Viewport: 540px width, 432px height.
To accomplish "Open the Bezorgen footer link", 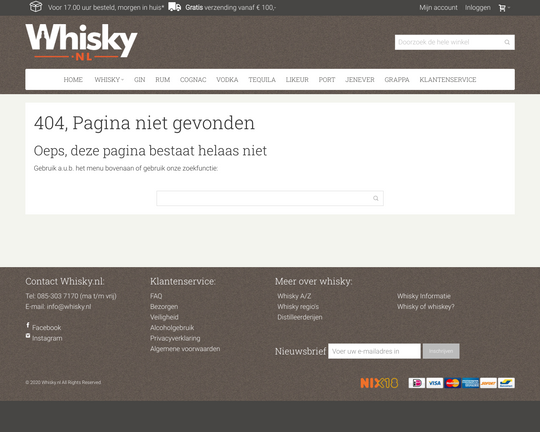I will (x=164, y=307).
